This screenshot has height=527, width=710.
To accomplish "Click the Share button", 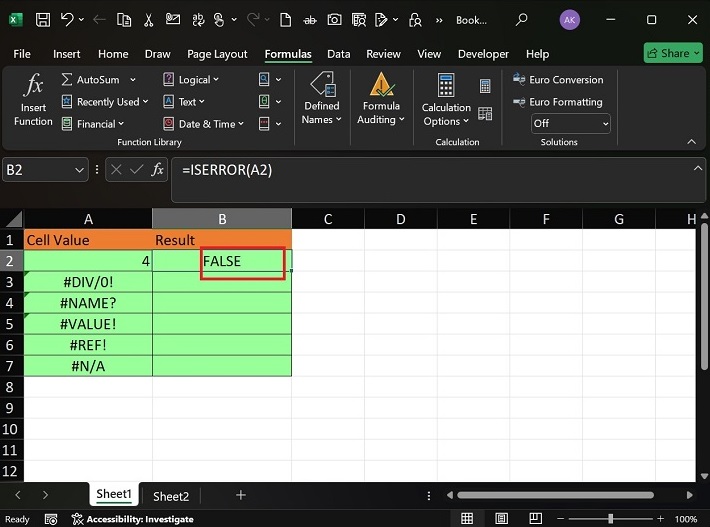I will (674, 53).
